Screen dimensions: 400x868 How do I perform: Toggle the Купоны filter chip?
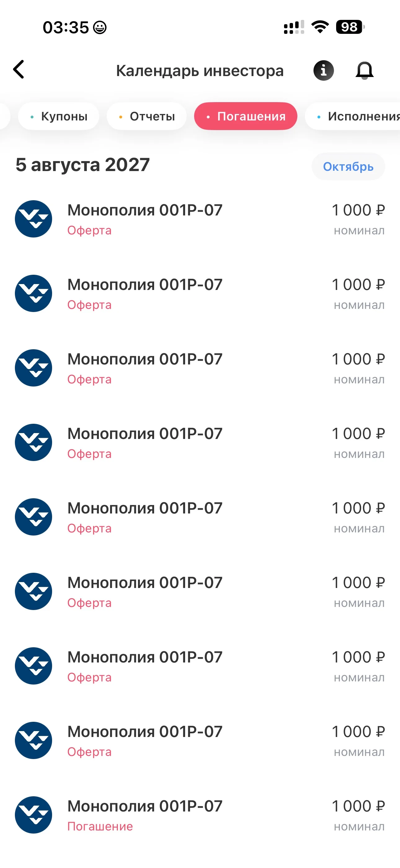point(59,116)
